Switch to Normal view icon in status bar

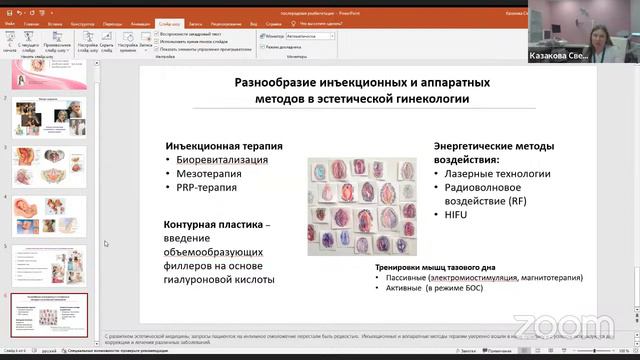click(x=524, y=351)
